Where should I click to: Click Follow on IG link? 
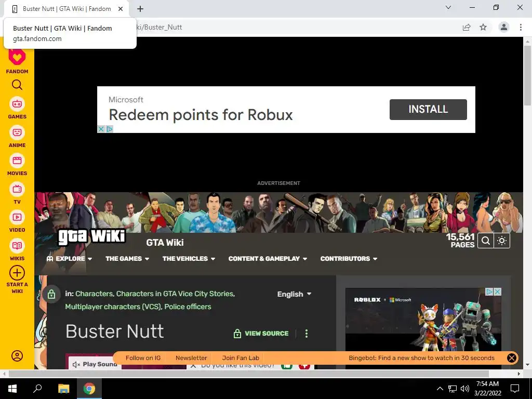(x=143, y=358)
